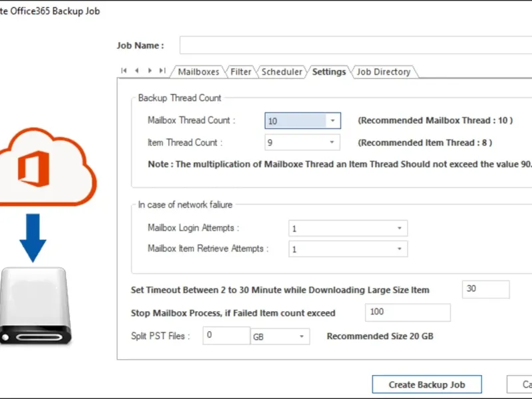
Task: Click the Job Name input field
Action: (356, 45)
